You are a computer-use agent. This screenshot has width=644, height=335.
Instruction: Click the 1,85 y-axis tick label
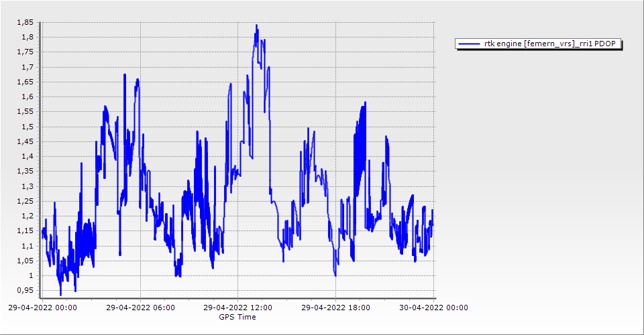pyautogui.click(x=25, y=22)
